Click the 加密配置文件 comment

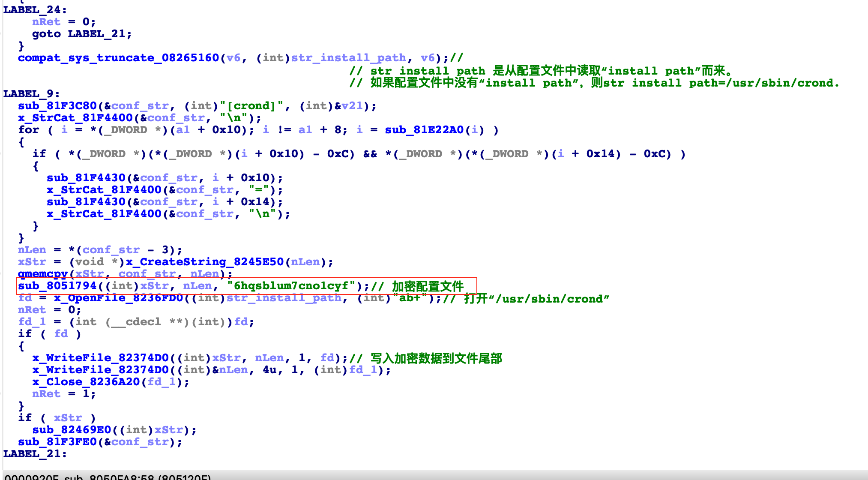coord(428,286)
